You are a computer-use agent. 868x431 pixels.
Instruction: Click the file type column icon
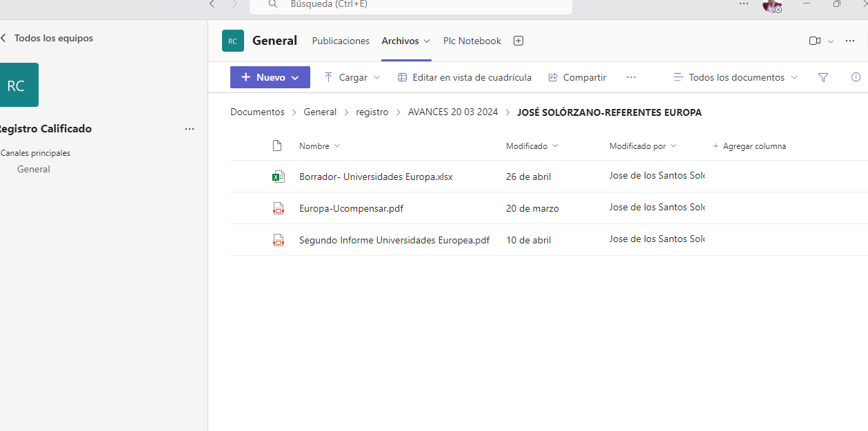pos(277,146)
